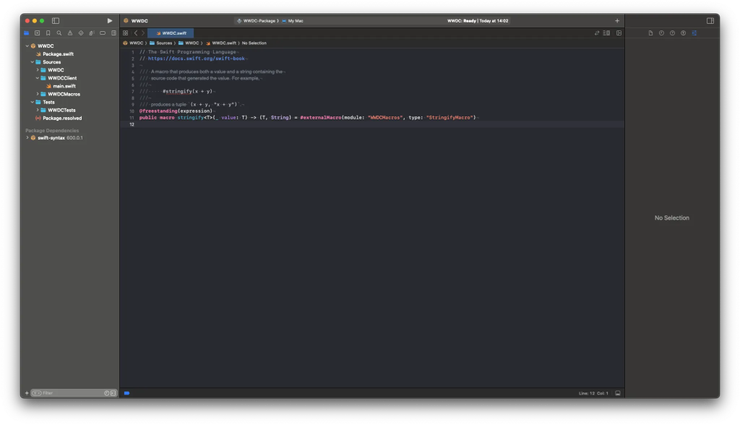Open the Breakpoint navigator icon

(x=102, y=33)
